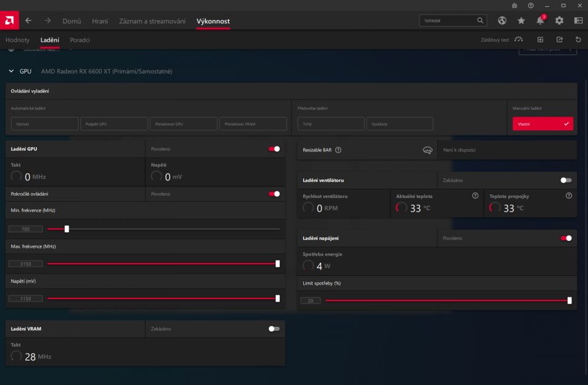Click Min. frekvence value field 700
The height and width of the screenshot is (385, 588).
[26, 229]
